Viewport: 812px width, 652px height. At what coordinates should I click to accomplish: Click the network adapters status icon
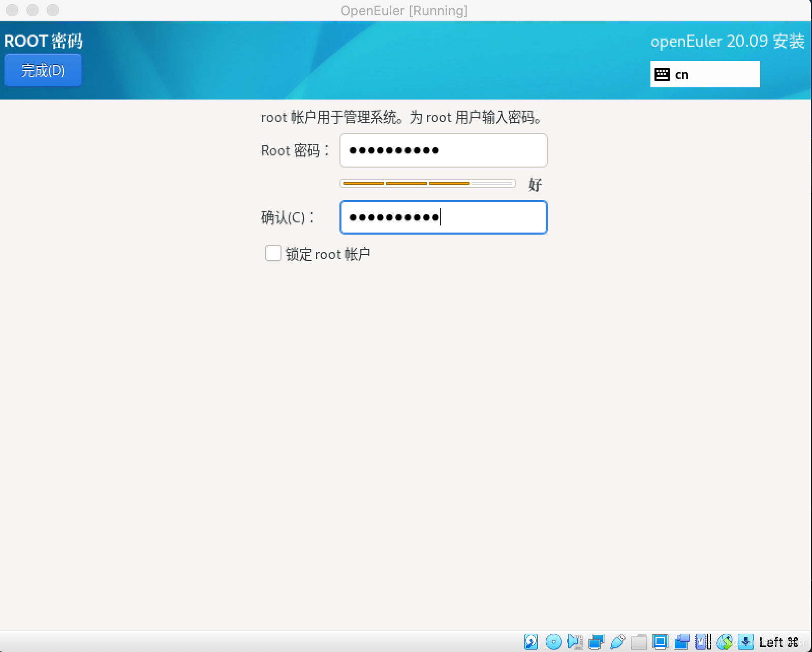click(x=597, y=642)
